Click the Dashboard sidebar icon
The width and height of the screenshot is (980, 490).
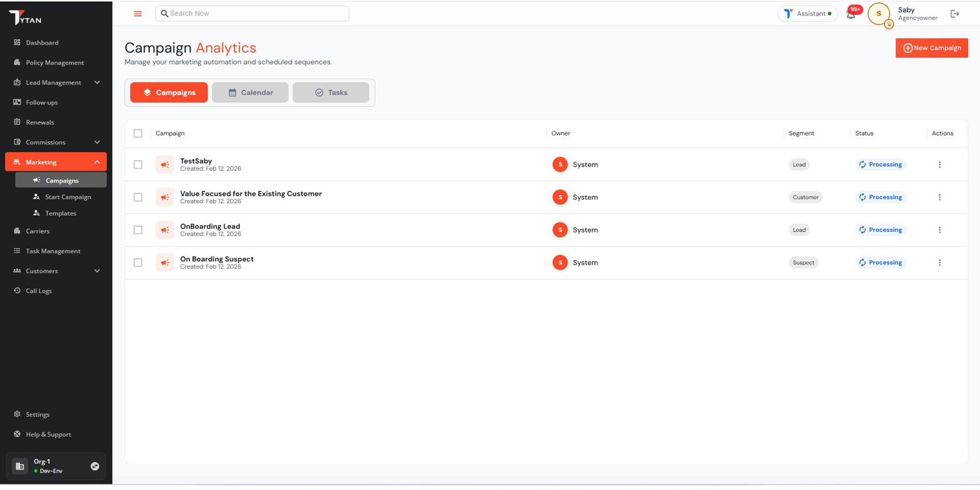[17, 42]
